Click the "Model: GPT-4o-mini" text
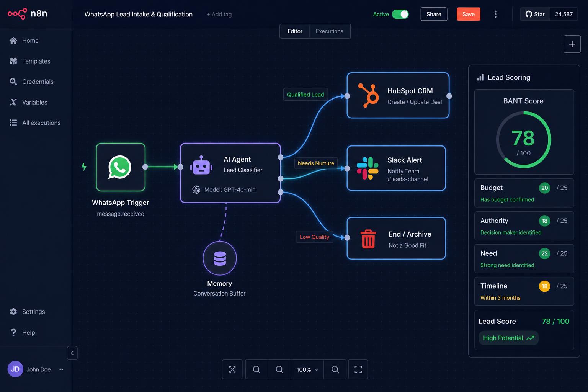 click(x=230, y=189)
